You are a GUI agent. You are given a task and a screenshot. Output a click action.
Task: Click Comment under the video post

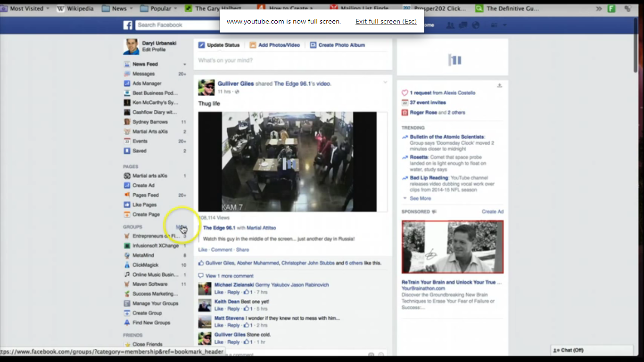(x=222, y=250)
